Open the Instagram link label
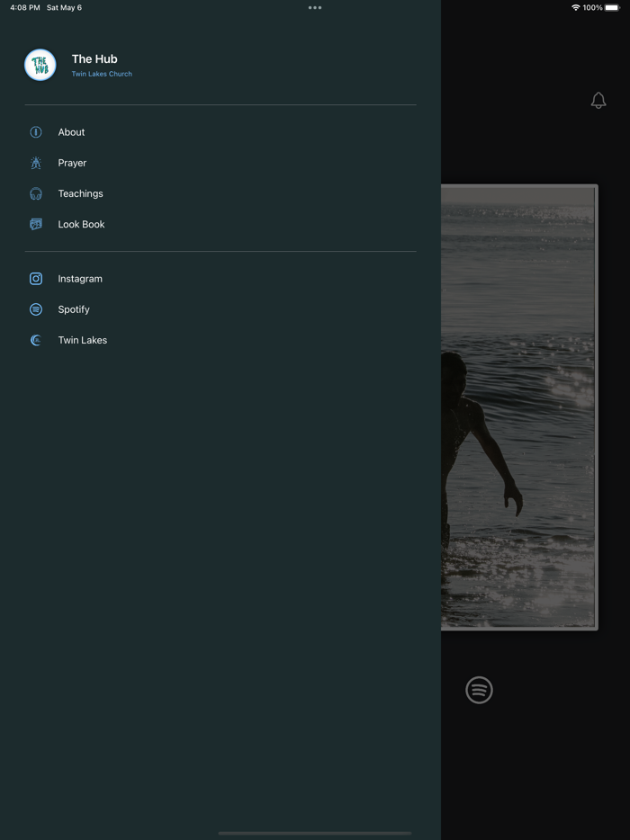This screenshot has height=840, width=630. [x=80, y=279]
